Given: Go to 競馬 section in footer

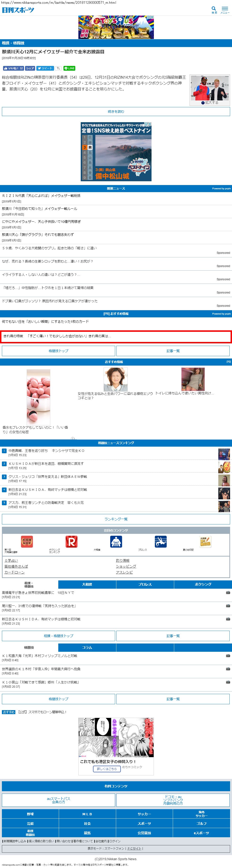Looking at the screenshot, I should [x=87, y=833].
